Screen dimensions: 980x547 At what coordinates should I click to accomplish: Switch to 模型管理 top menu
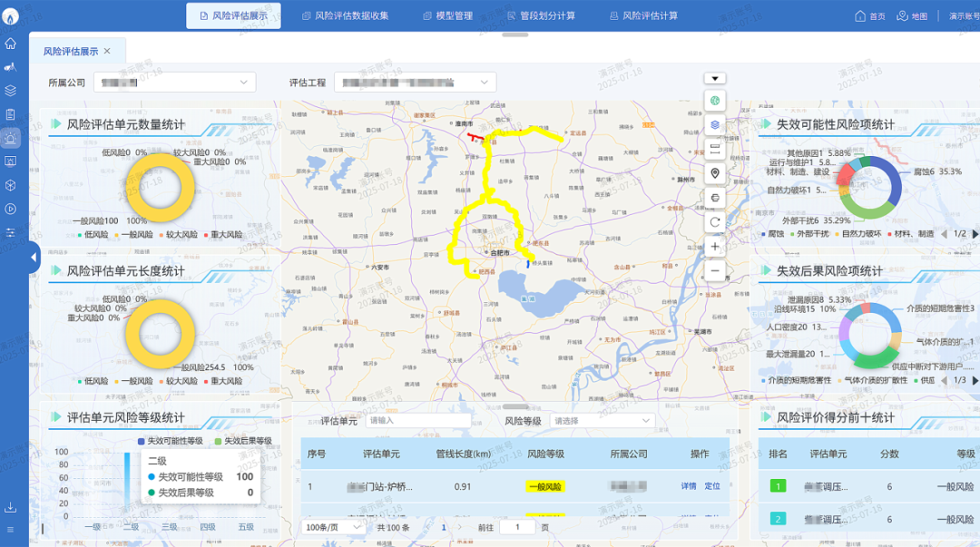447,15
